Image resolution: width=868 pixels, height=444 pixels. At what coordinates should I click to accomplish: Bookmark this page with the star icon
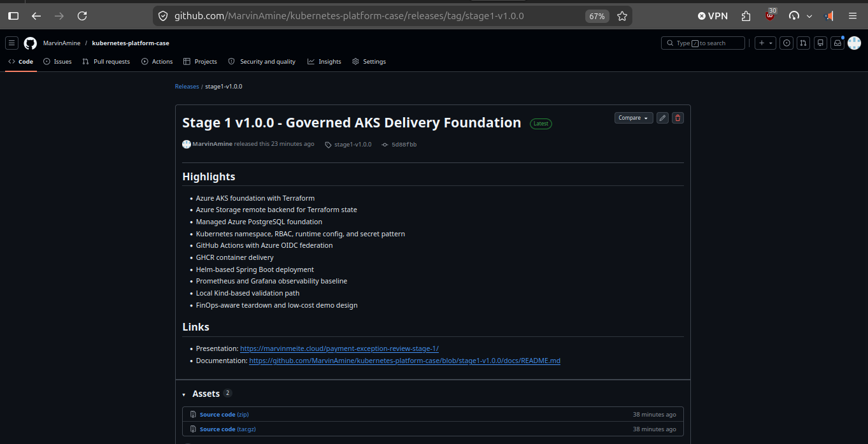coord(622,16)
